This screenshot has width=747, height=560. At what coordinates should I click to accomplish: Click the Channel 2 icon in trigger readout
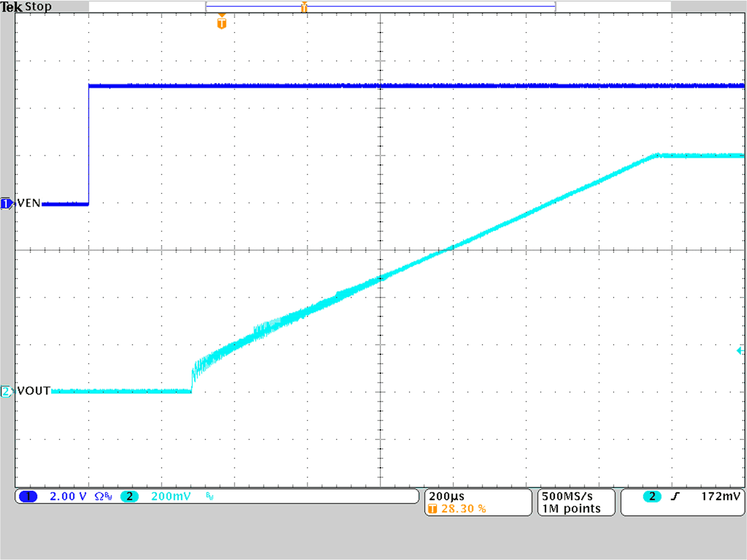coord(652,496)
